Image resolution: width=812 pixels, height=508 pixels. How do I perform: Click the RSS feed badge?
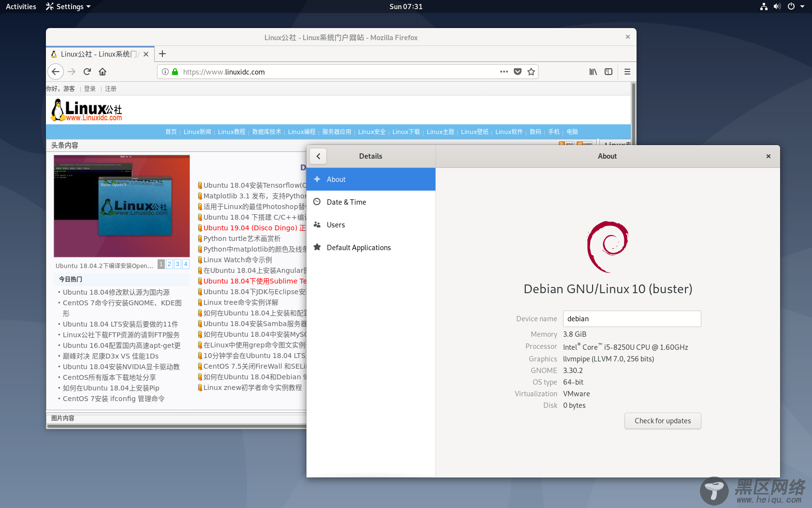[x=566, y=144]
